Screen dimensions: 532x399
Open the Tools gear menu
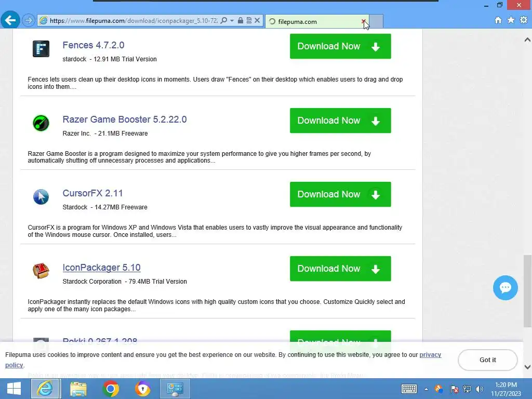524,20
